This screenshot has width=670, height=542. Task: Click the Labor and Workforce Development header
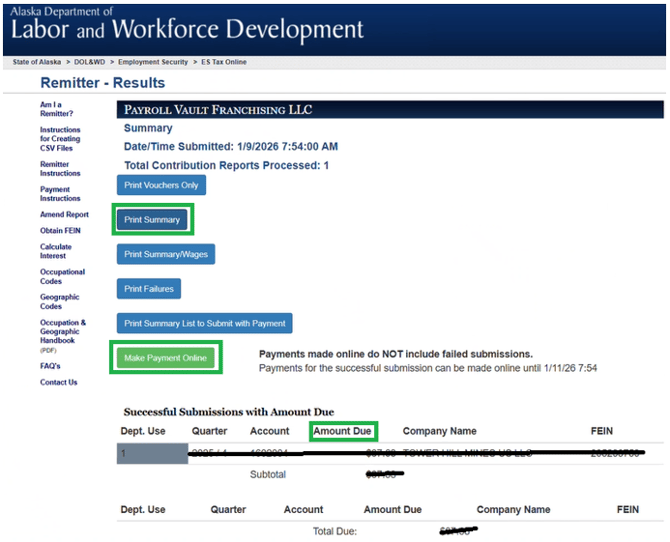click(187, 29)
